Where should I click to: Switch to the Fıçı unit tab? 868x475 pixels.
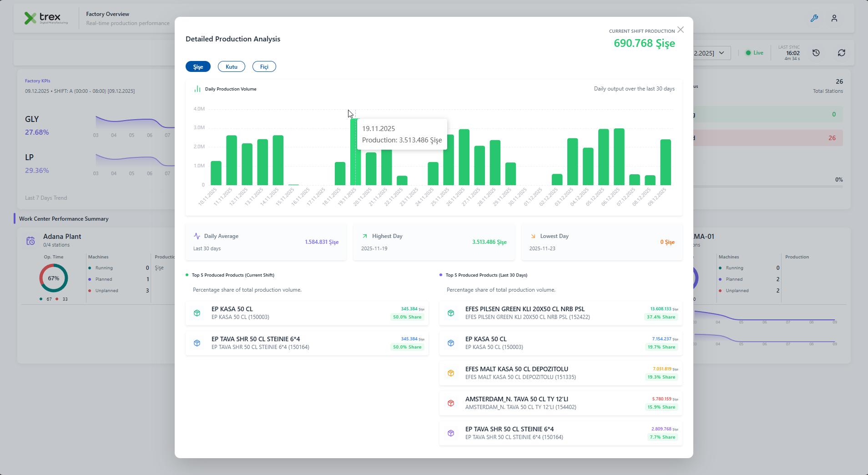tap(264, 66)
